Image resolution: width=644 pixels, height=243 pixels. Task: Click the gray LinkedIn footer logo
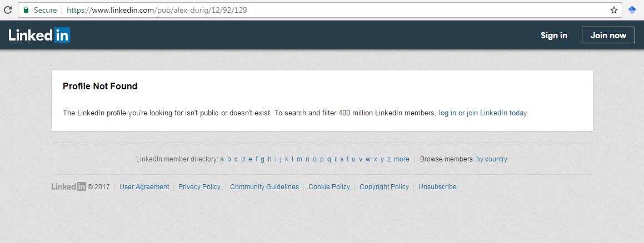68,187
